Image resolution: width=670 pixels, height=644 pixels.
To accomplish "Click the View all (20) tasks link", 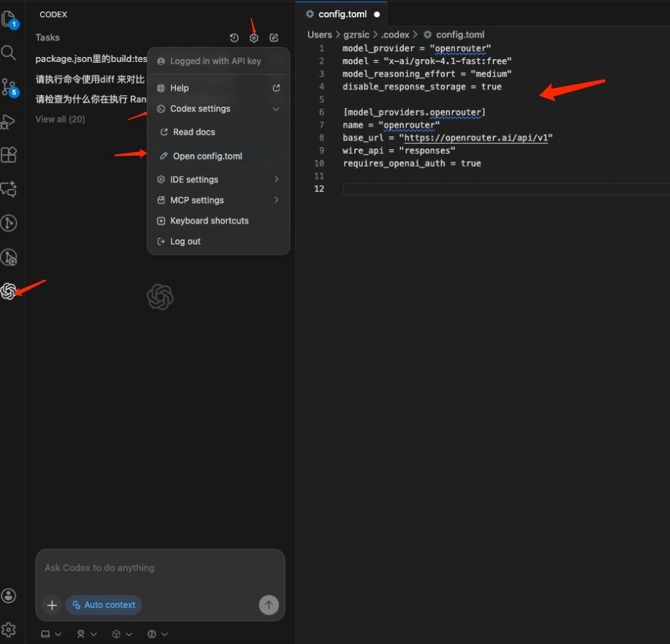I will pos(60,119).
